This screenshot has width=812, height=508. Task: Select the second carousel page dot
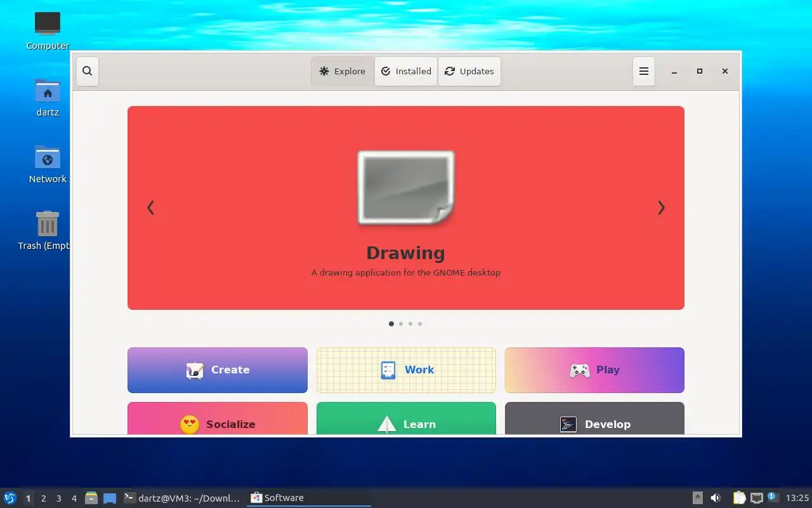(x=401, y=324)
